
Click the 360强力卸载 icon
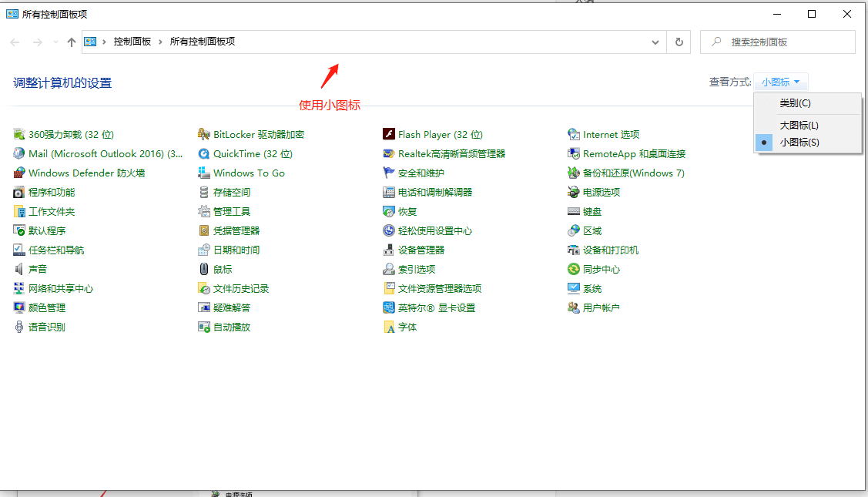(18, 135)
